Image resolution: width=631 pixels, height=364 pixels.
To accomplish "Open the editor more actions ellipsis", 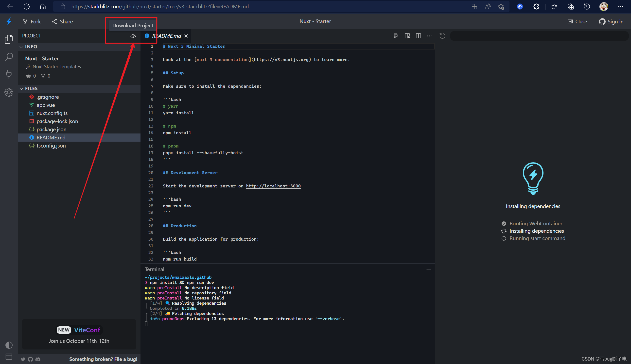I will (x=429, y=36).
